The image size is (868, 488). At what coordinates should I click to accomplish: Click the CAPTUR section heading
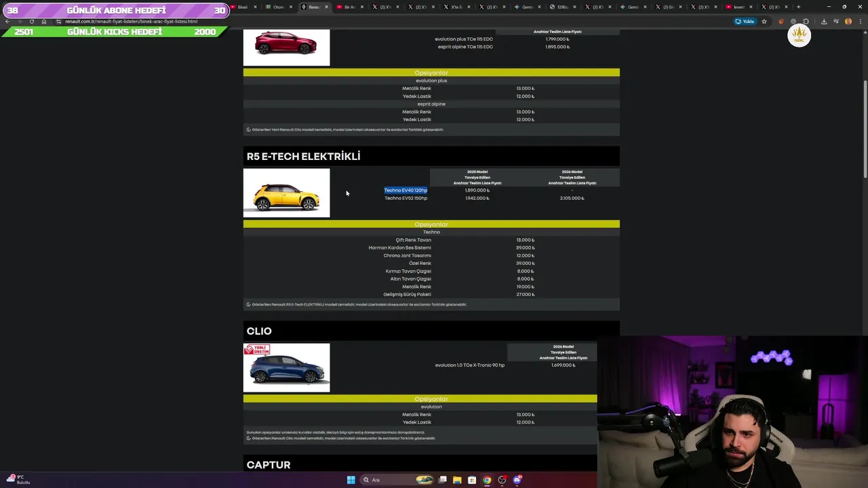click(269, 465)
